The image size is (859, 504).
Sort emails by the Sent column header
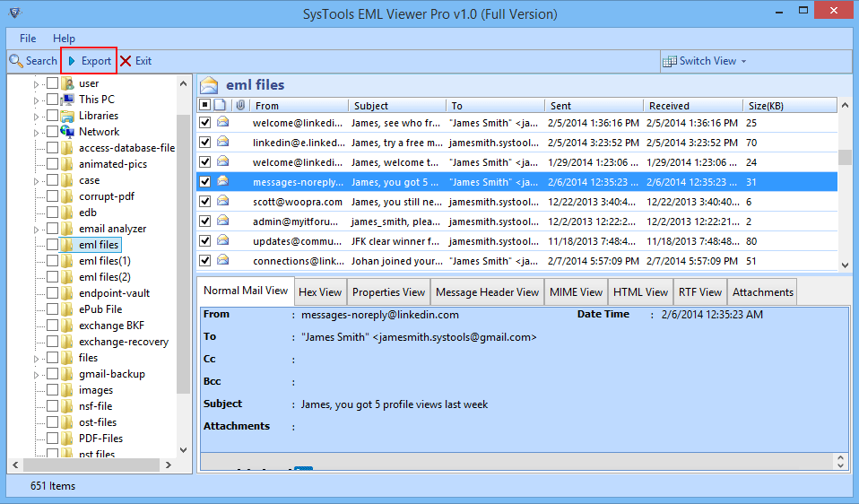pos(594,106)
